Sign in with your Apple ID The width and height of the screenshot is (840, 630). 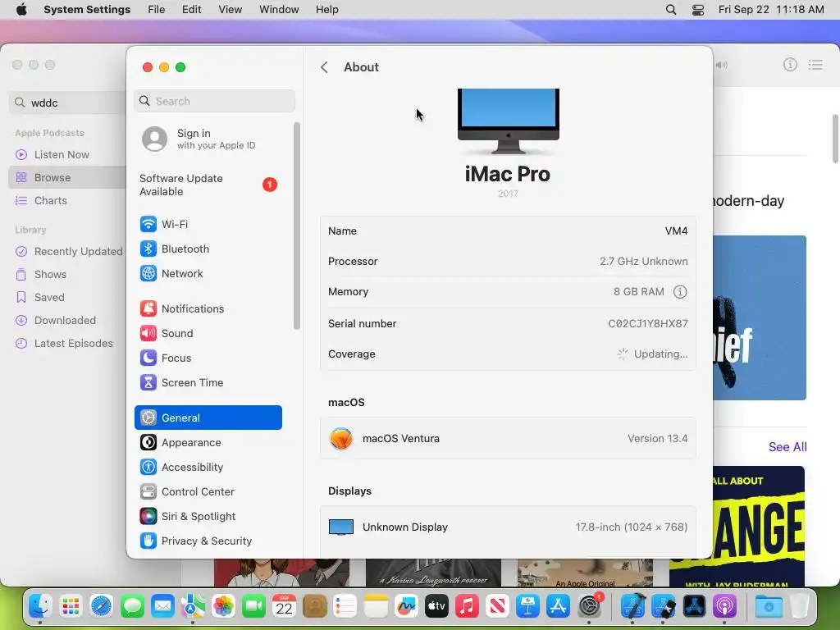208,139
